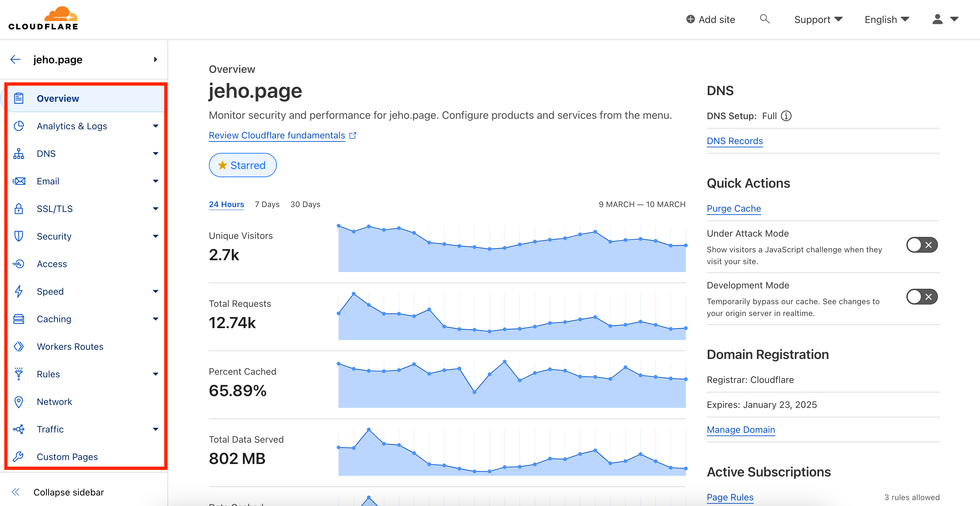Viewport: 980px width, 506px height.
Task: Open the Page Rules link
Action: (x=730, y=497)
